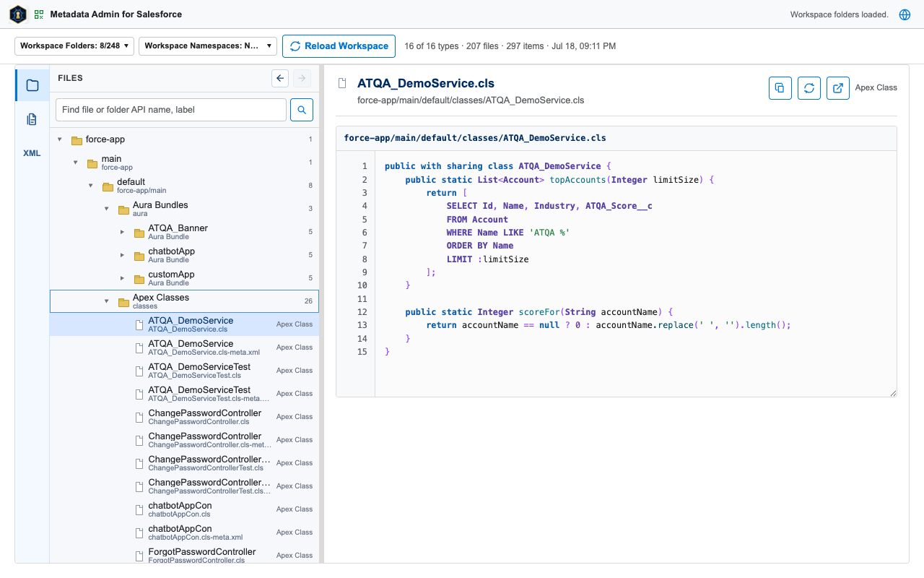This screenshot has width=924, height=578.
Task: Click the code editor resize grip
Action: (893, 393)
